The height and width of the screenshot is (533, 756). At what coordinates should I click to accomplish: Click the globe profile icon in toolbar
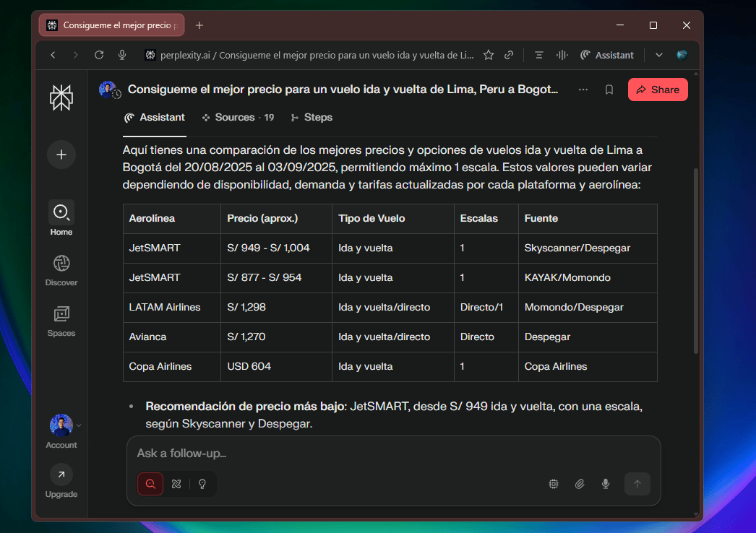coord(682,55)
